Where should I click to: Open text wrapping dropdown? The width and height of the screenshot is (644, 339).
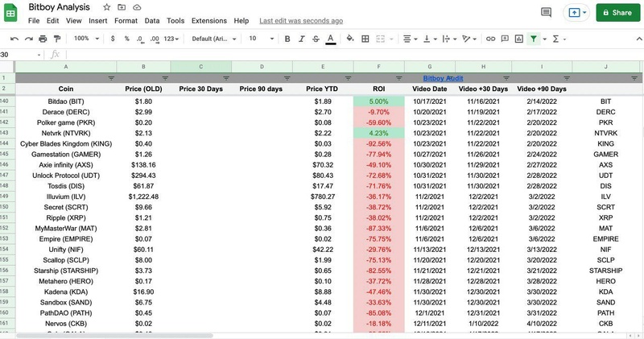pos(449,39)
